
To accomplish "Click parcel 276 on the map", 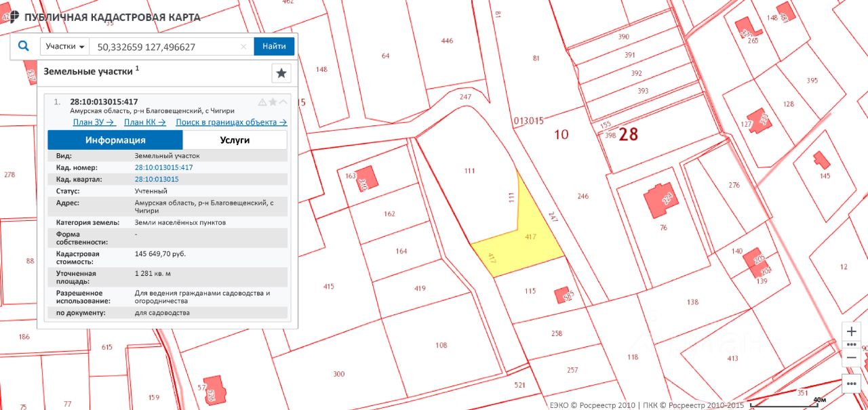I will 734,186.
